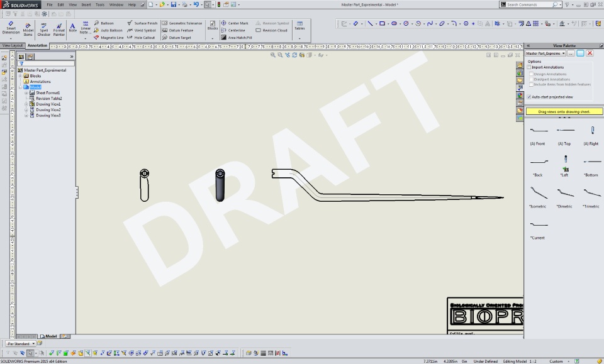Open the Spell Checker tool
The image size is (604, 364).
coord(44,29)
